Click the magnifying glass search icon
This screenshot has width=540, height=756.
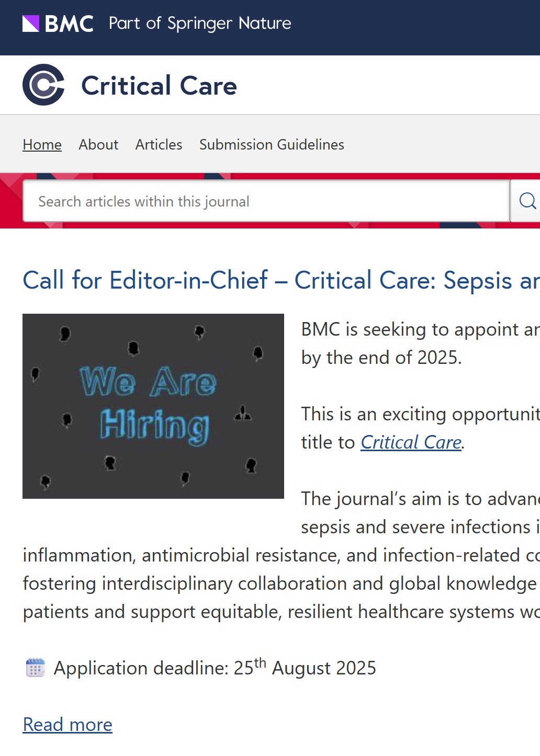pos(526,201)
